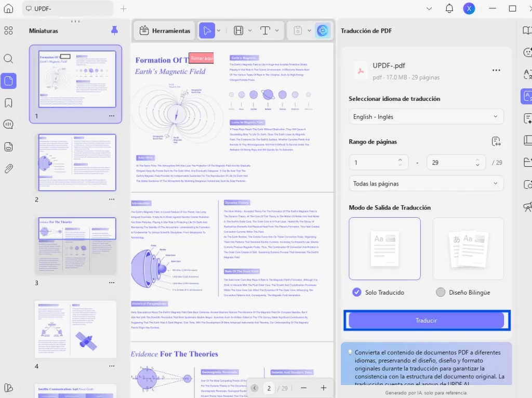Open the comments panel icon
Image resolution: width=532 pixels, height=398 pixels.
pyautogui.click(x=8, y=125)
